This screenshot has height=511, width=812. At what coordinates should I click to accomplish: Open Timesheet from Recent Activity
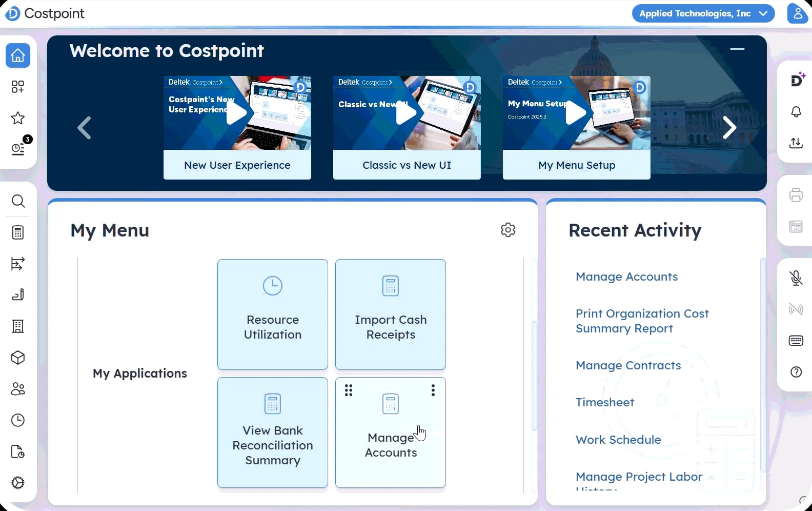(605, 402)
